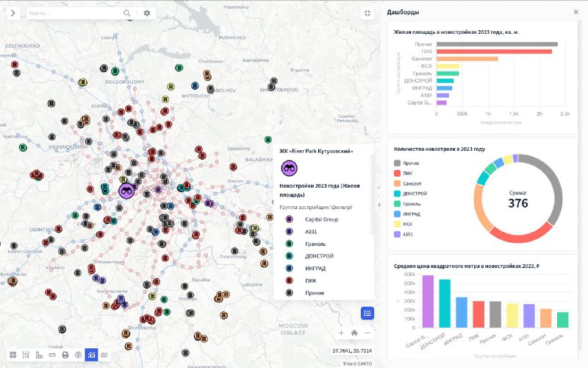Expand the left sidebar with chevron arrow
The height and width of the screenshot is (368, 588).
click(x=12, y=13)
